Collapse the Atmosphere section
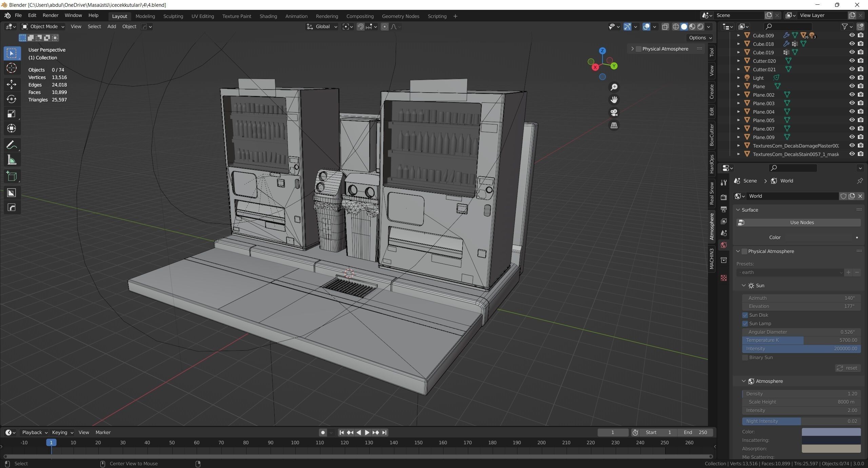This screenshot has width=868, height=468. click(744, 381)
